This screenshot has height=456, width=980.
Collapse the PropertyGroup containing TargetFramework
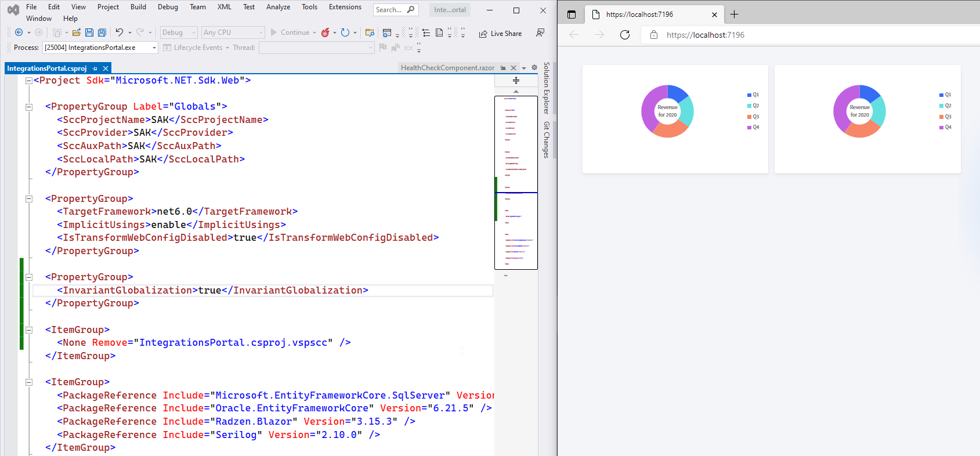tap(28, 199)
